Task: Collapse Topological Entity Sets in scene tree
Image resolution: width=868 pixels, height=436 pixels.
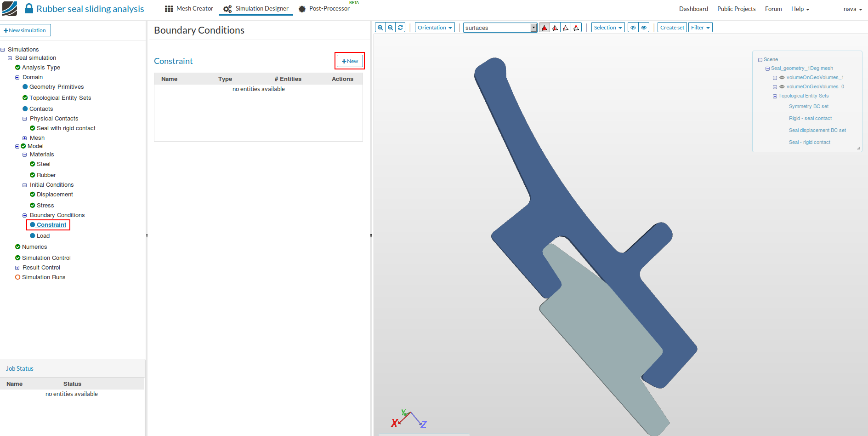Action: (x=775, y=96)
